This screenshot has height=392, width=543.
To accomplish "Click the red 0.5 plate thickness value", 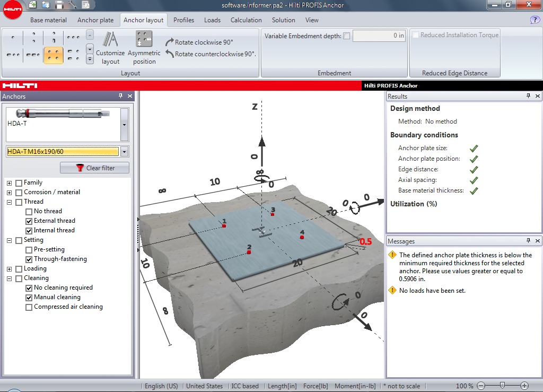I will [366, 241].
